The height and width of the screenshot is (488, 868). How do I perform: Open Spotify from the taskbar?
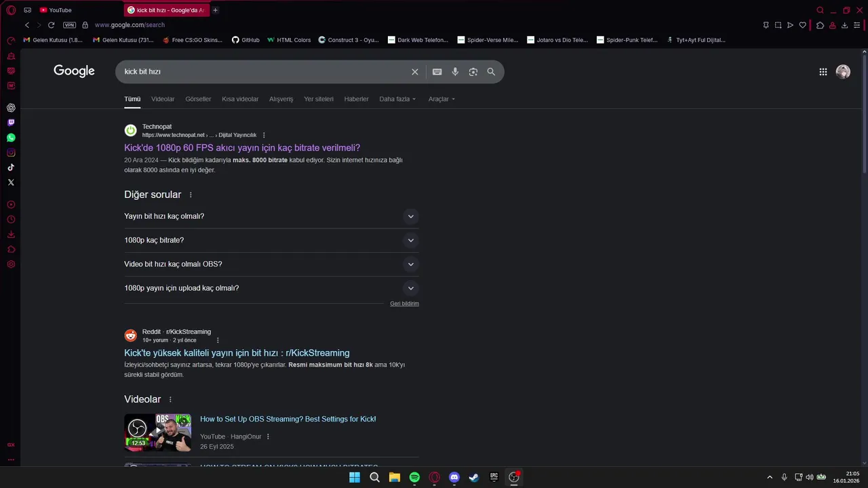[414, 477]
